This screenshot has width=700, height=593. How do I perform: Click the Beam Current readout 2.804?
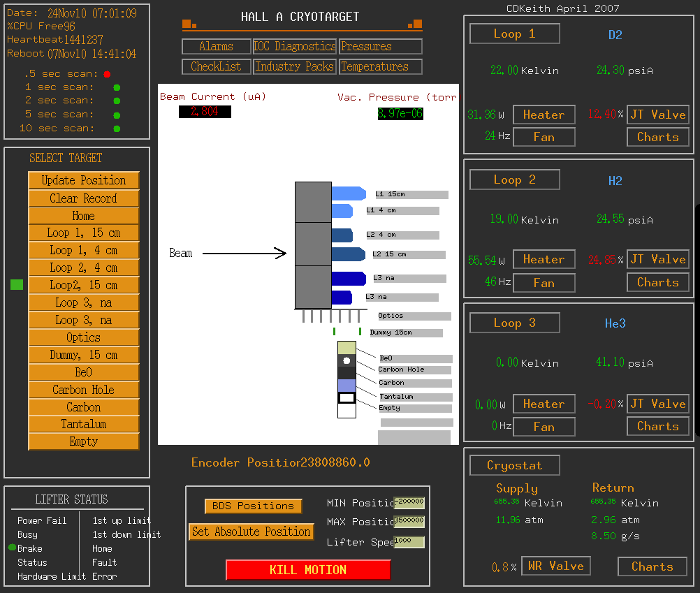(x=205, y=112)
